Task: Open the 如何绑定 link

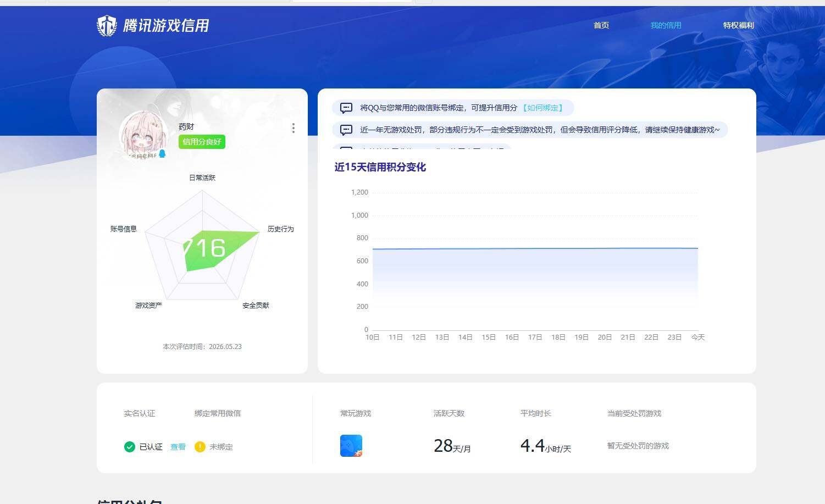Action: pyautogui.click(x=542, y=108)
